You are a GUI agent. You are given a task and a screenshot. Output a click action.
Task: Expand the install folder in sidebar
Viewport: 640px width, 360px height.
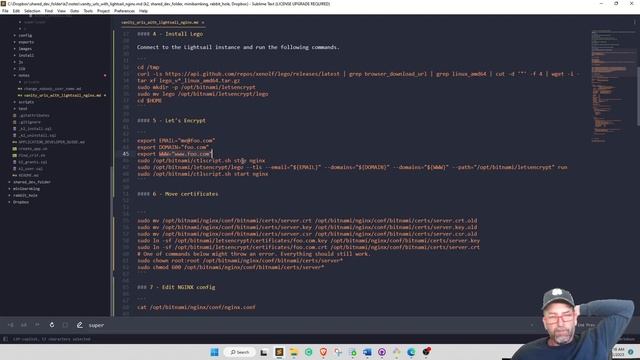point(26,56)
